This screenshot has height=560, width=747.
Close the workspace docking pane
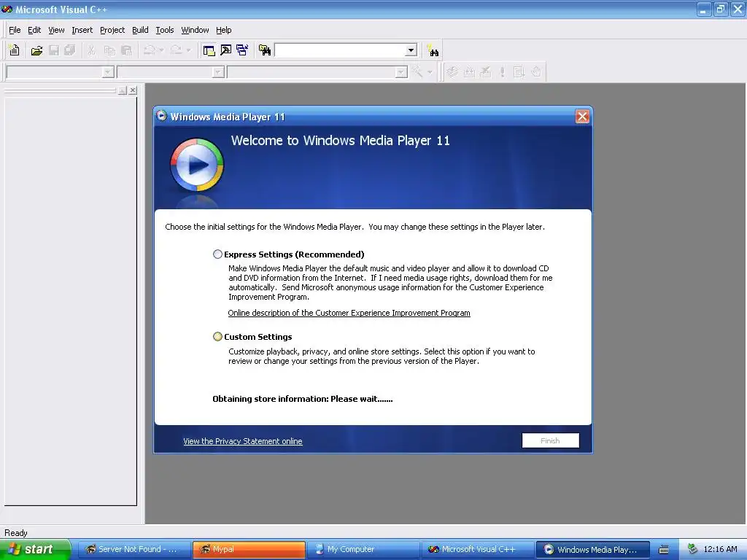click(133, 90)
